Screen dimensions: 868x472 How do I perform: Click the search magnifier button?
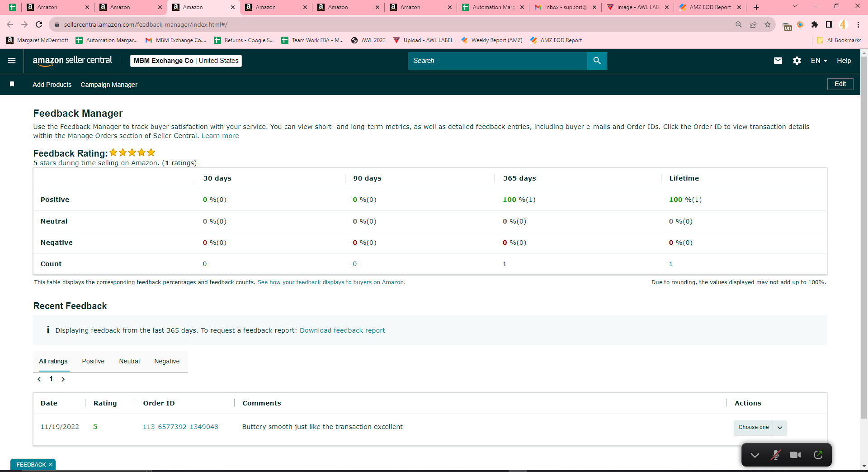click(x=597, y=61)
